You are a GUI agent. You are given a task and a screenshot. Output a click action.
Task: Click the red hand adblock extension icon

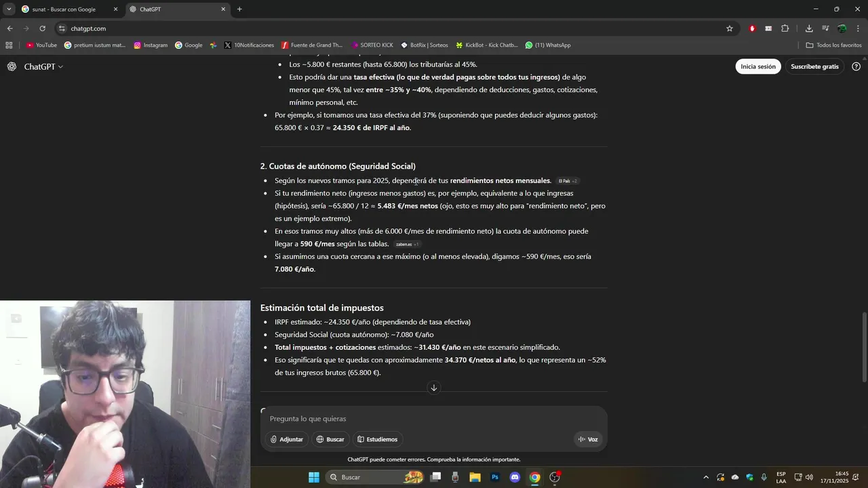click(752, 28)
